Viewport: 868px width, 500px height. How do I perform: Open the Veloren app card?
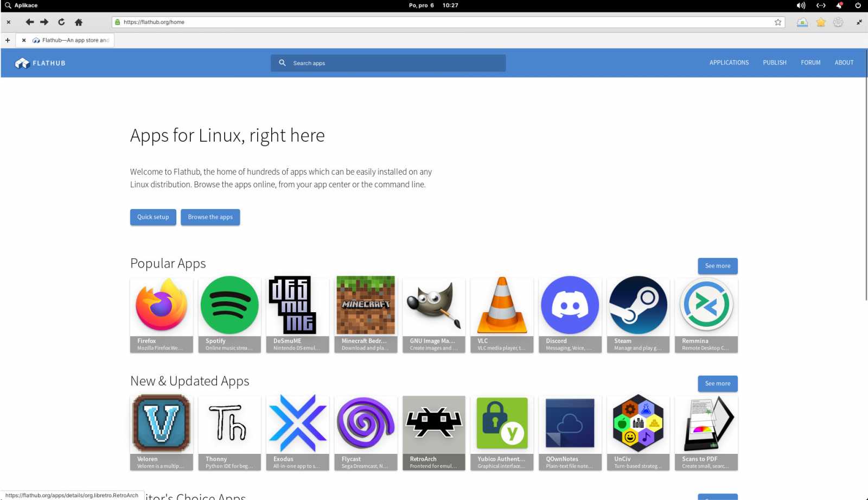pyautogui.click(x=162, y=433)
